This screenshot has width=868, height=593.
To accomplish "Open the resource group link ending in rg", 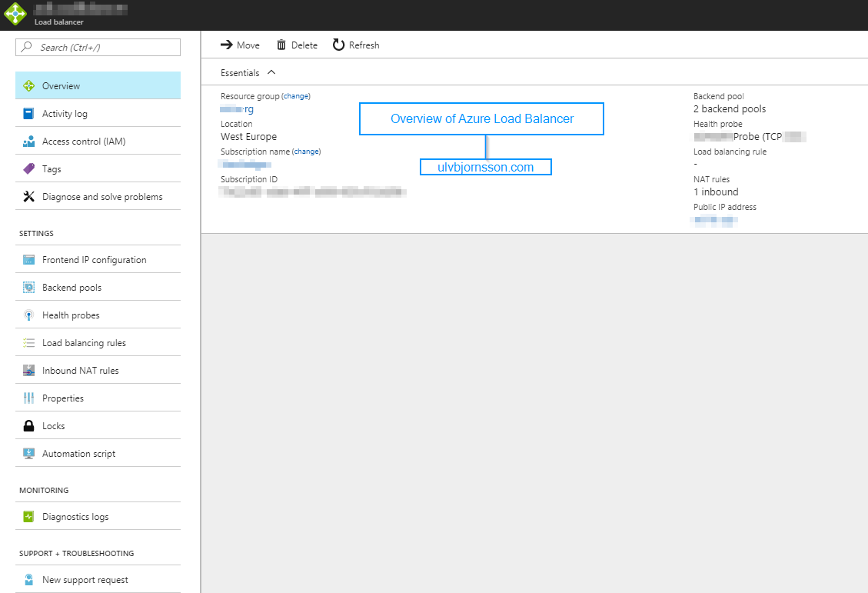I will 237,109.
